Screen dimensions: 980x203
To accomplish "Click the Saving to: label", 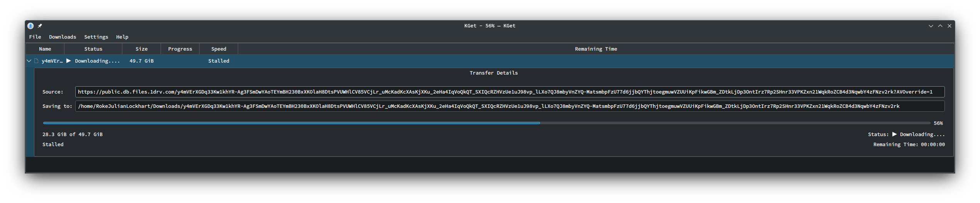I will [x=57, y=106].
